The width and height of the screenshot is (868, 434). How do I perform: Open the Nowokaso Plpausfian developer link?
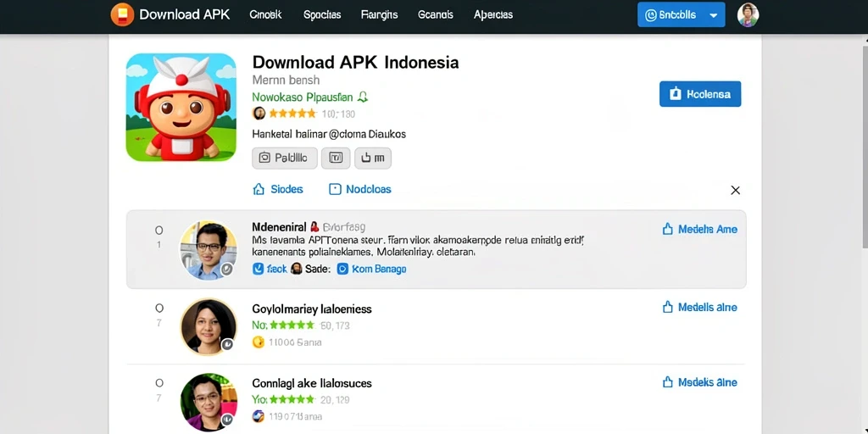pyautogui.click(x=303, y=97)
